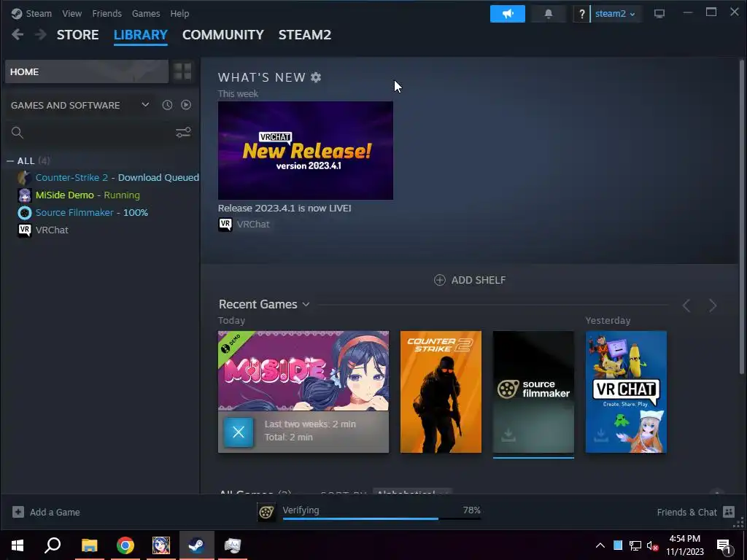Open the Friends menu

tap(107, 14)
